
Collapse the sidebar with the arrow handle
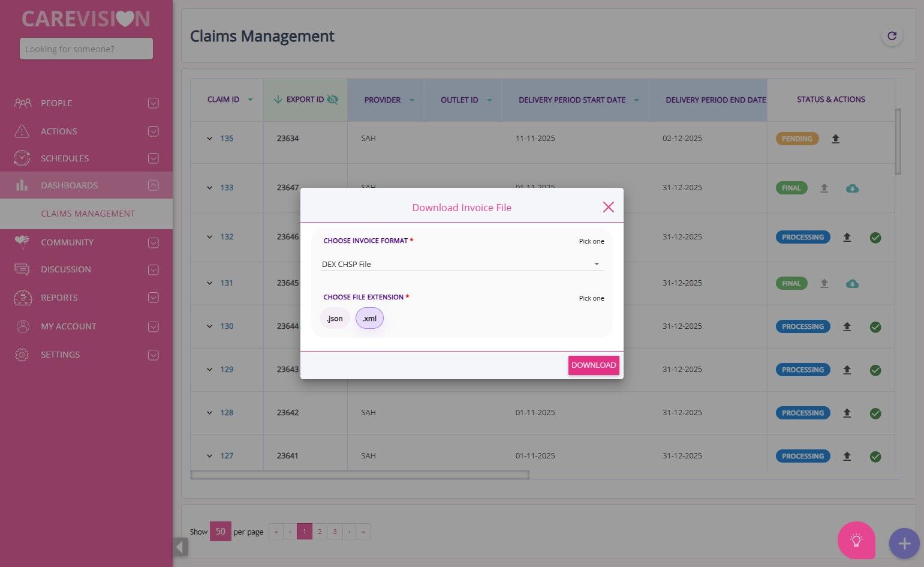pos(180,547)
